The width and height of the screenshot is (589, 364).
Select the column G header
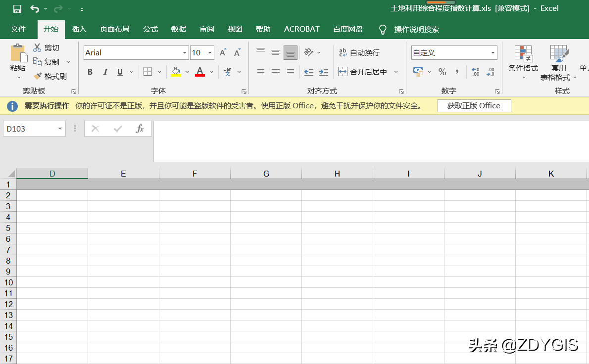pyautogui.click(x=266, y=174)
